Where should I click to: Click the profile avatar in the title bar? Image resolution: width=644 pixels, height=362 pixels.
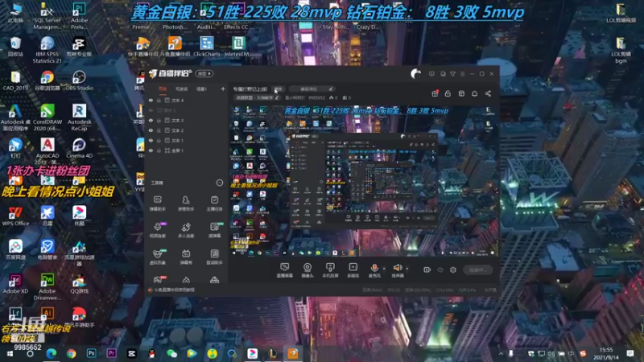(x=415, y=74)
